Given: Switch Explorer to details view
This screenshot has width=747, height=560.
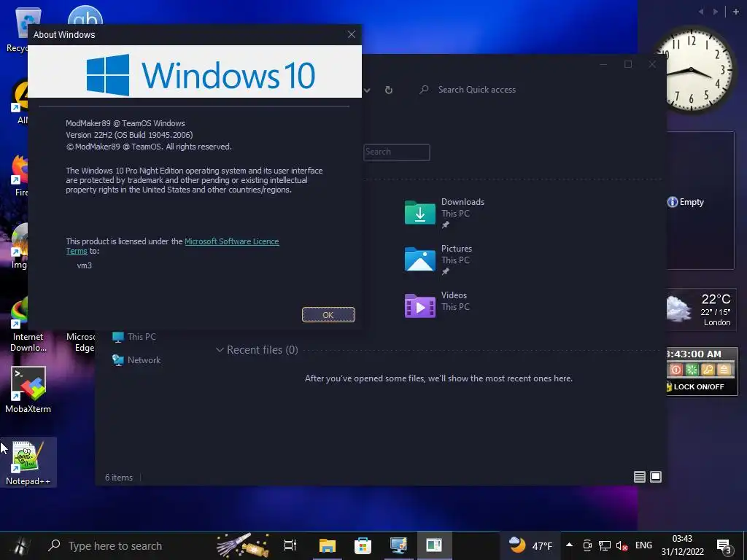Looking at the screenshot, I should tap(639, 477).
